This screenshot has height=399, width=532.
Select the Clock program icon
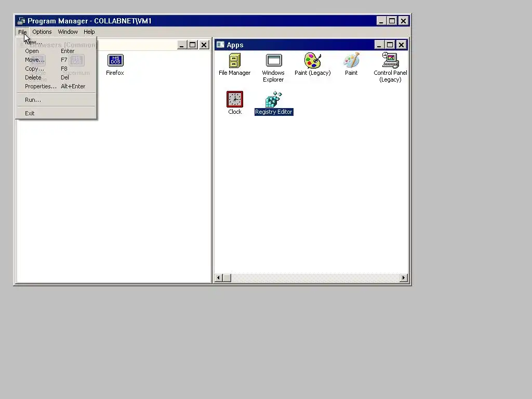pyautogui.click(x=235, y=99)
